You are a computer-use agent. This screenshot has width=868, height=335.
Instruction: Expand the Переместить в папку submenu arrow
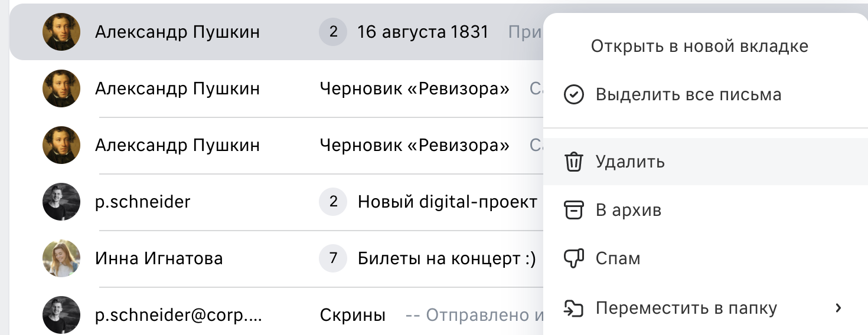(838, 308)
